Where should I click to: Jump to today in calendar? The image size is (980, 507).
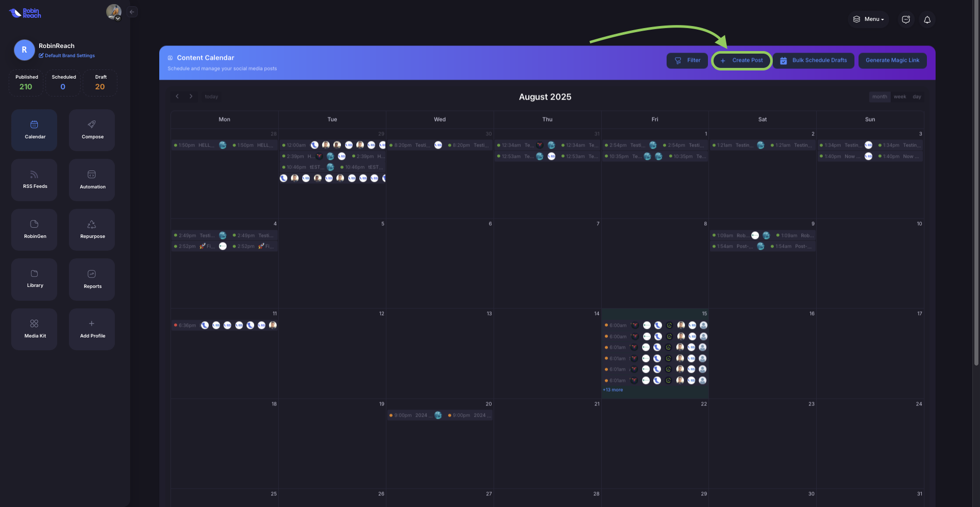click(211, 96)
